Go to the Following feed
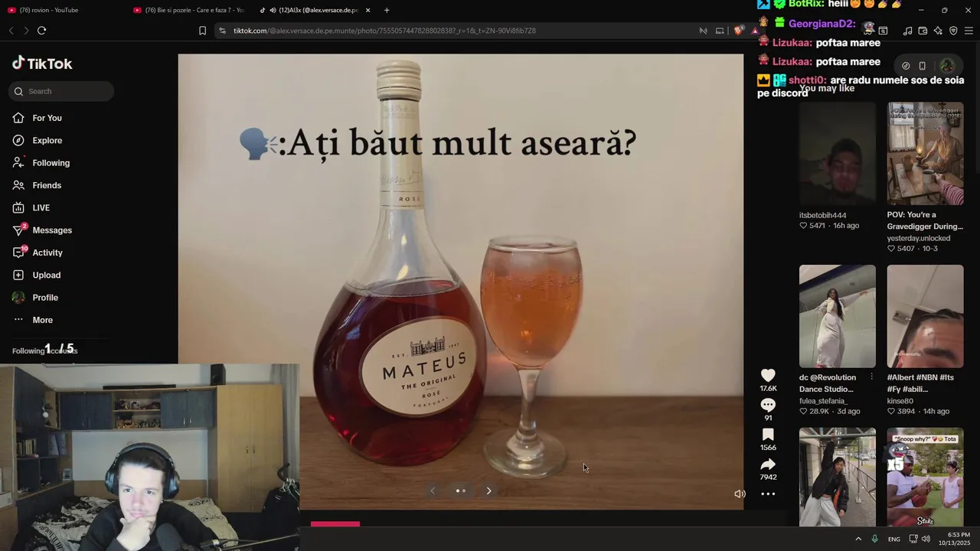 coord(51,163)
